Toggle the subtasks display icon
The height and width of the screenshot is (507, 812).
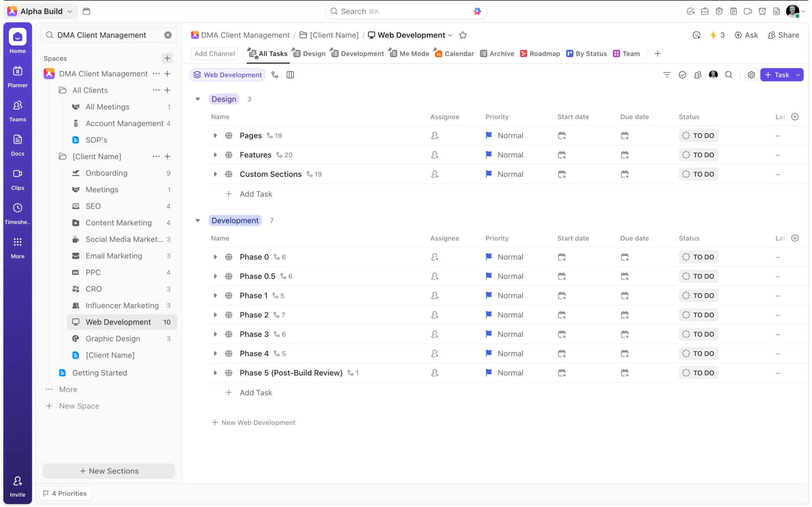[x=275, y=75]
